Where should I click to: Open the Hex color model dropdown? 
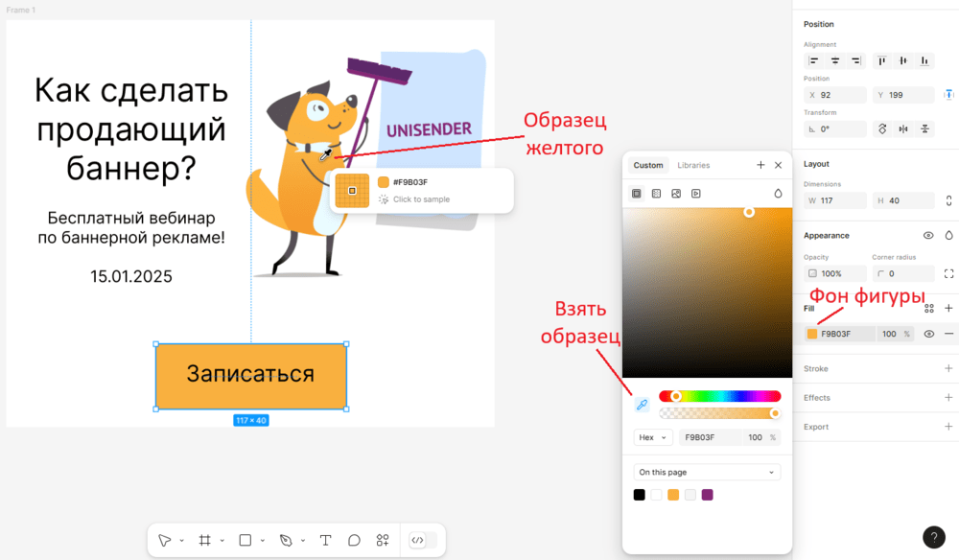[x=652, y=437]
